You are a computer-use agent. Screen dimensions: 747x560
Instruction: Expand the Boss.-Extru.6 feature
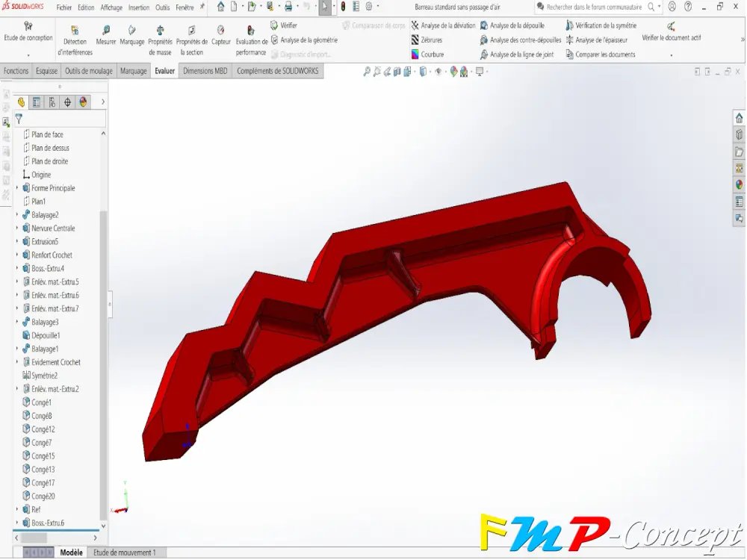(17, 523)
